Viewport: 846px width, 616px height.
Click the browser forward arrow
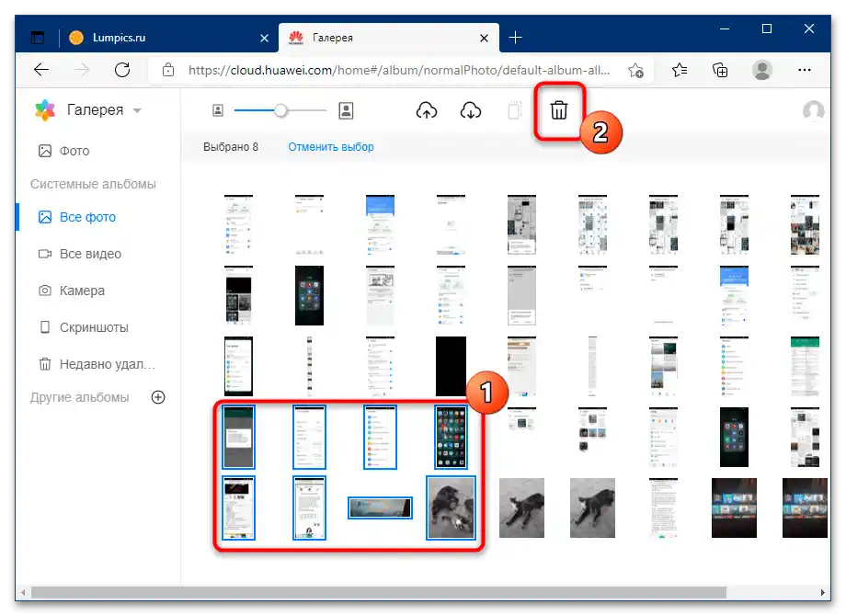click(x=82, y=70)
